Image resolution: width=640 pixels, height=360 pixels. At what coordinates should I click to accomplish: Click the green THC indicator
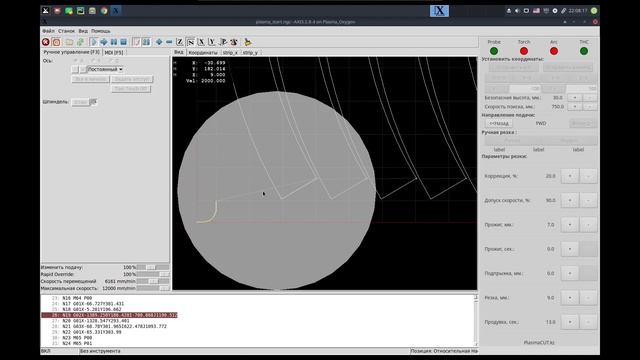coord(584,51)
